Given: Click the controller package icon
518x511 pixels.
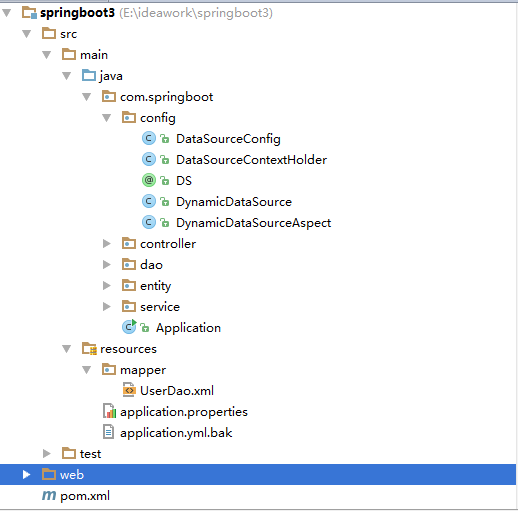Looking at the screenshot, I should click(x=129, y=243).
